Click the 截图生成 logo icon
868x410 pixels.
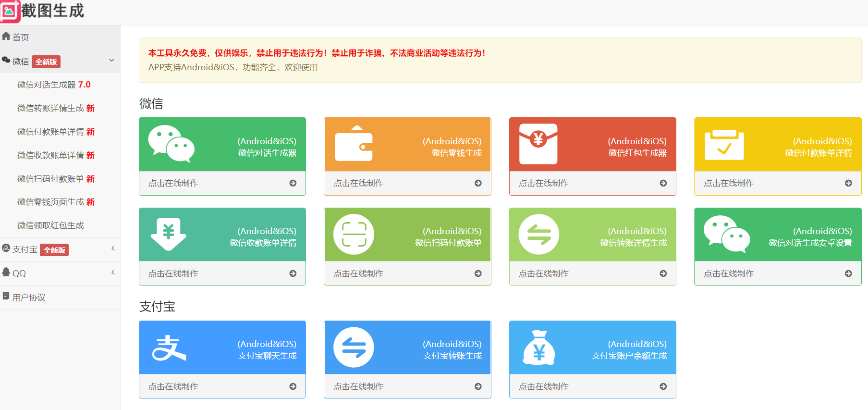click(10, 11)
